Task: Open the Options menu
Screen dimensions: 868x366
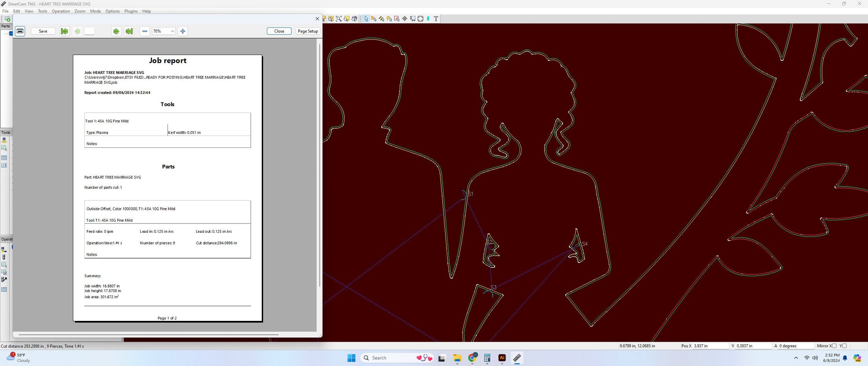Action: click(112, 11)
